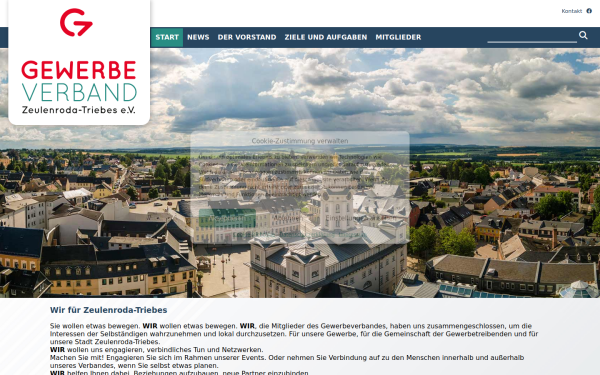Select the START menu item
The width and height of the screenshot is (600, 375).
167,37
